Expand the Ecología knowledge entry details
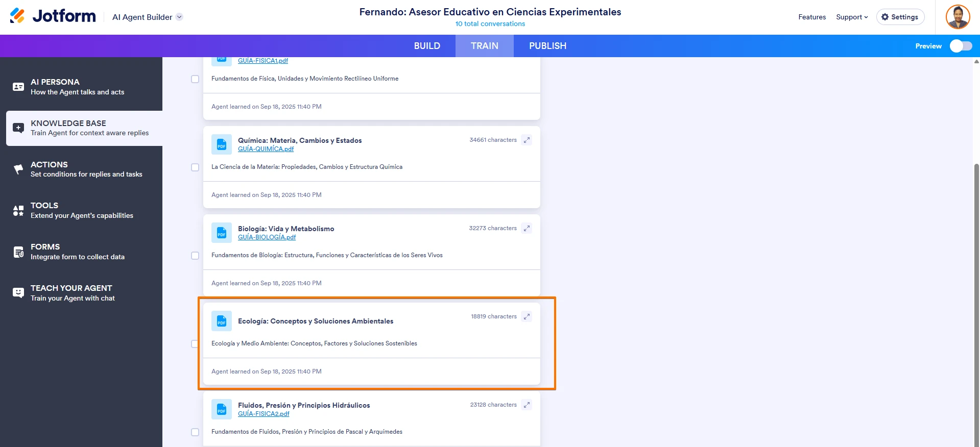 [x=526, y=316]
